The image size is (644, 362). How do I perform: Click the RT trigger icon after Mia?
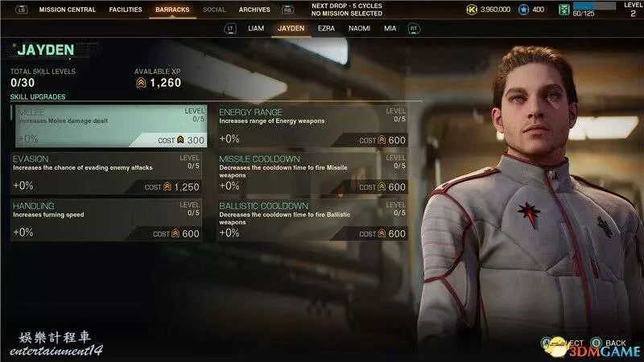(x=414, y=29)
